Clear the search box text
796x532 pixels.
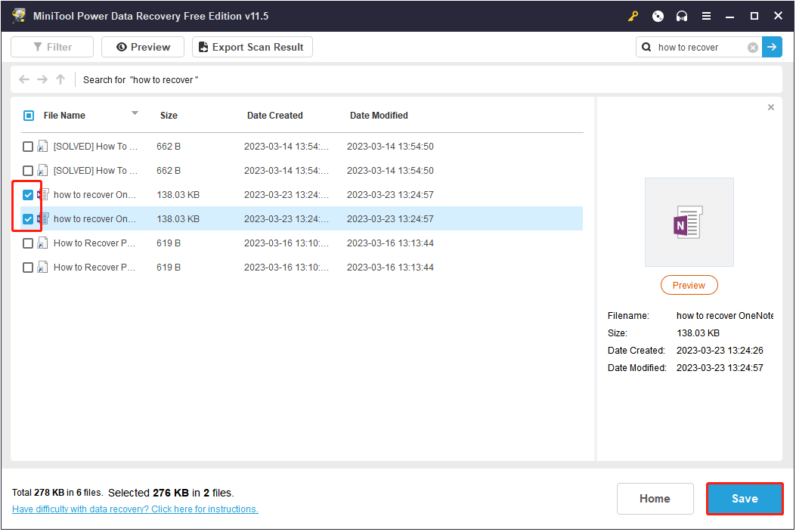click(x=753, y=47)
